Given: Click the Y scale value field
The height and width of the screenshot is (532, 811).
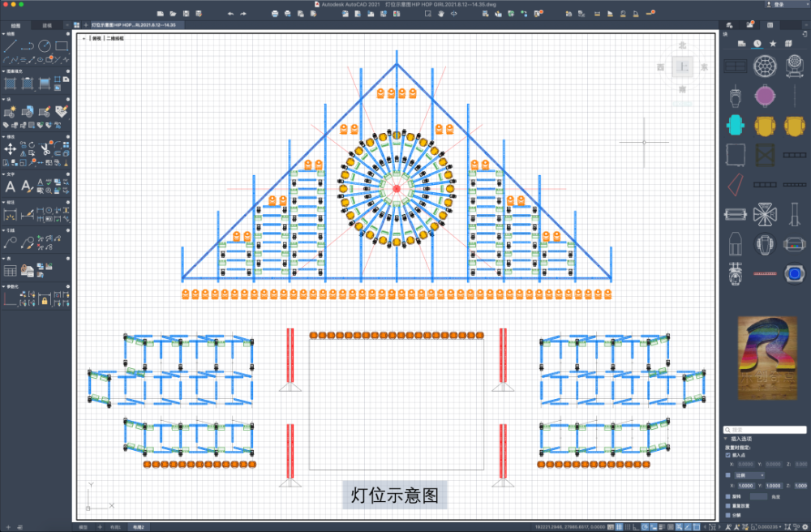Looking at the screenshot, I should click(x=773, y=486).
